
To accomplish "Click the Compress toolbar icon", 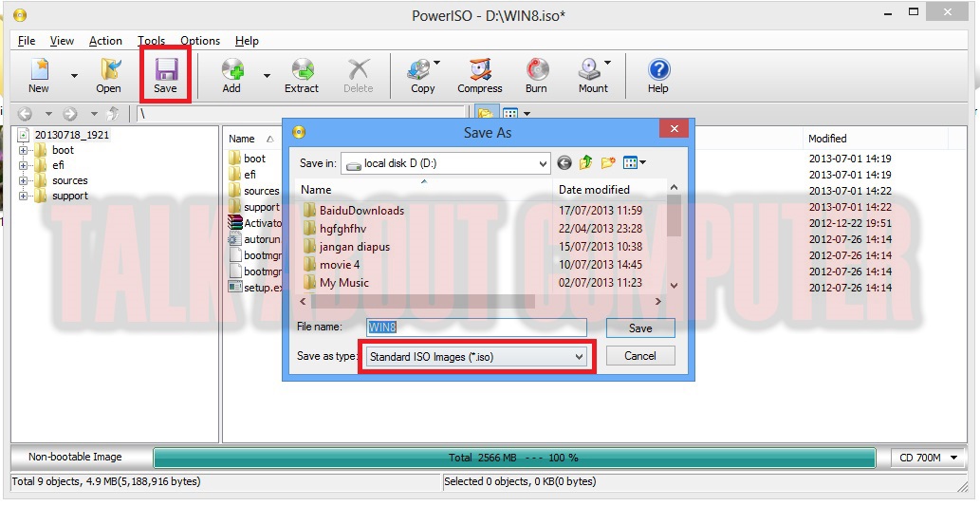I will coord(480,76).
